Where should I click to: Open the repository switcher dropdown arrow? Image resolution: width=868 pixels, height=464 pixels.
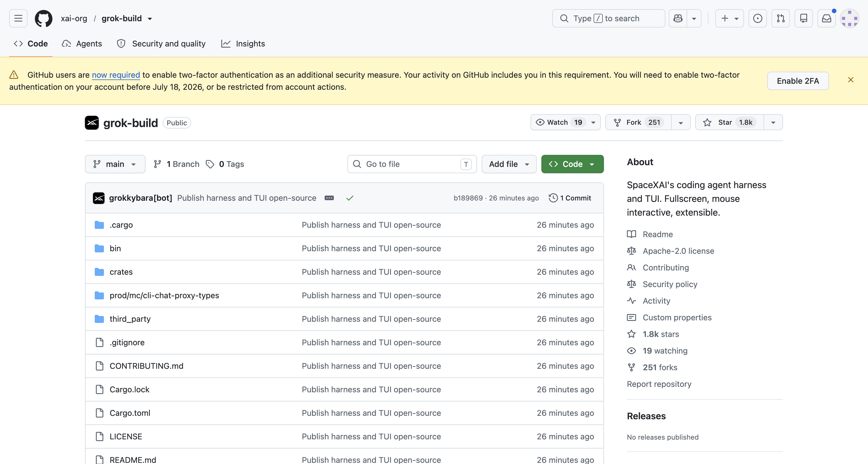tap(150, 19)
